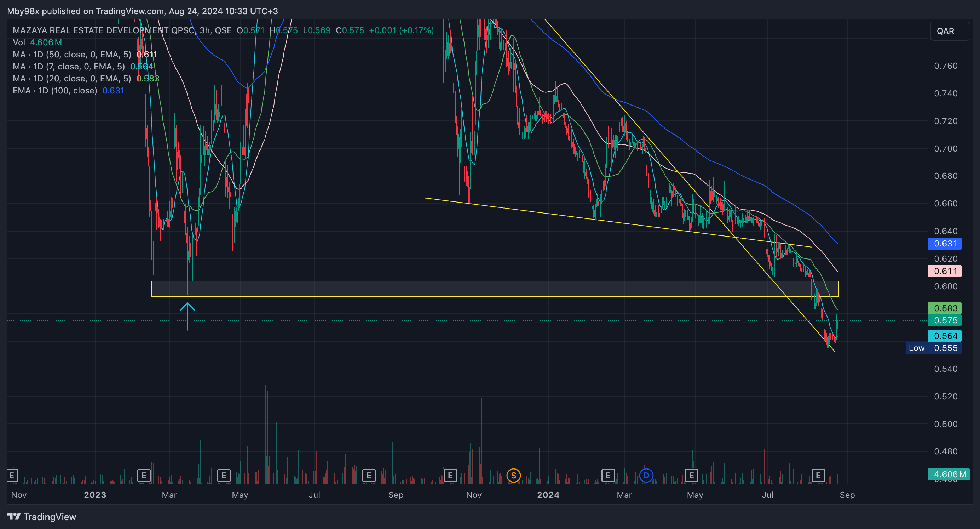This screenshot has height=529, width=980.
Task: Click the E earnings marker nearest left of the S marker
Action: click(x=450, y=475)
